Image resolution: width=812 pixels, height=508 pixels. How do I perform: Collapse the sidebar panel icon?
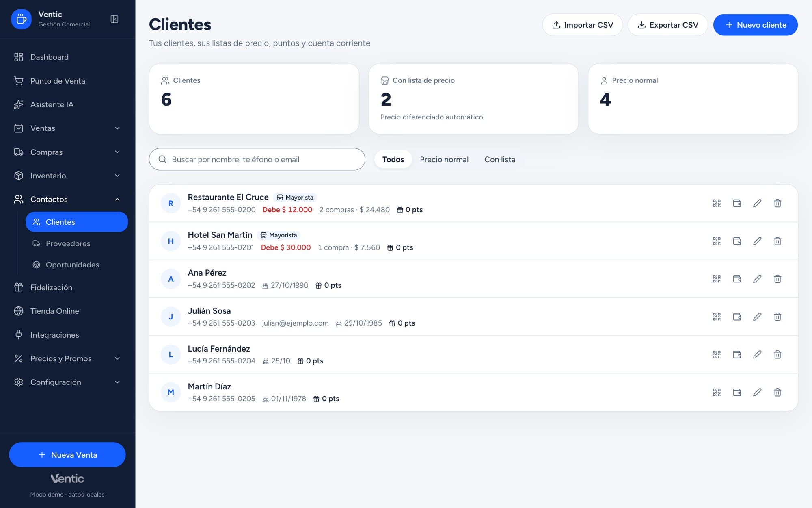114,19
